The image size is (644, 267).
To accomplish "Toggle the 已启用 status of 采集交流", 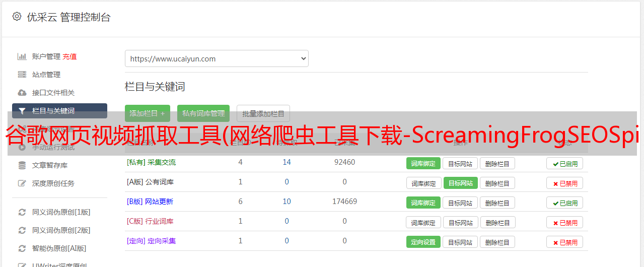I will [565, 163].
